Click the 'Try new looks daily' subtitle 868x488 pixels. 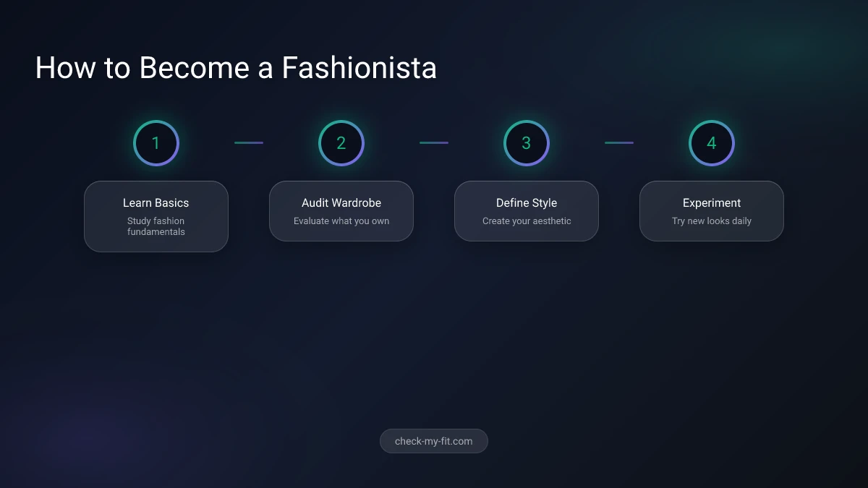pos(712,221)
